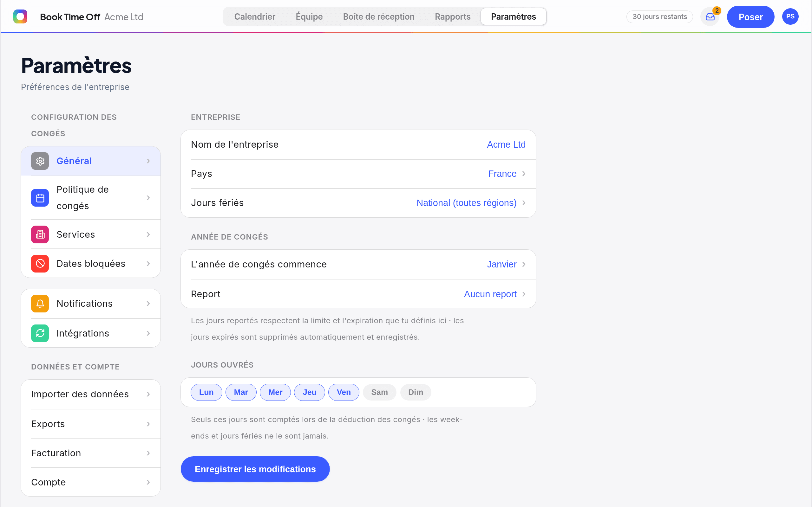Switch to the Calendrier tab
This screenshot has width=812, height=507.
click(255, 16)
